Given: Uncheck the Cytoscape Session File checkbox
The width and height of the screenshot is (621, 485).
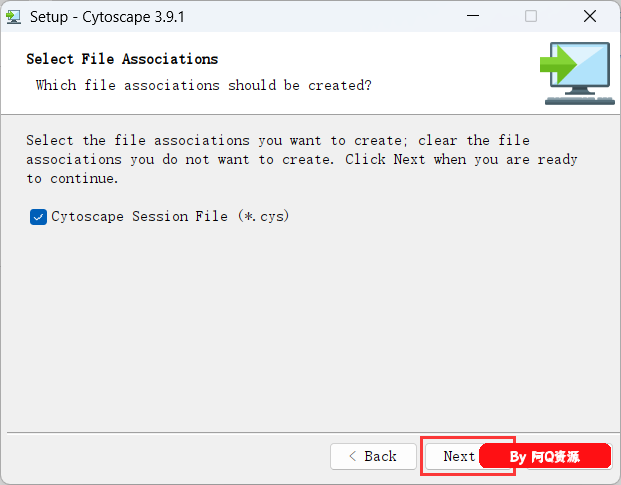Looking at the screenshot, I should pos(38,217).
